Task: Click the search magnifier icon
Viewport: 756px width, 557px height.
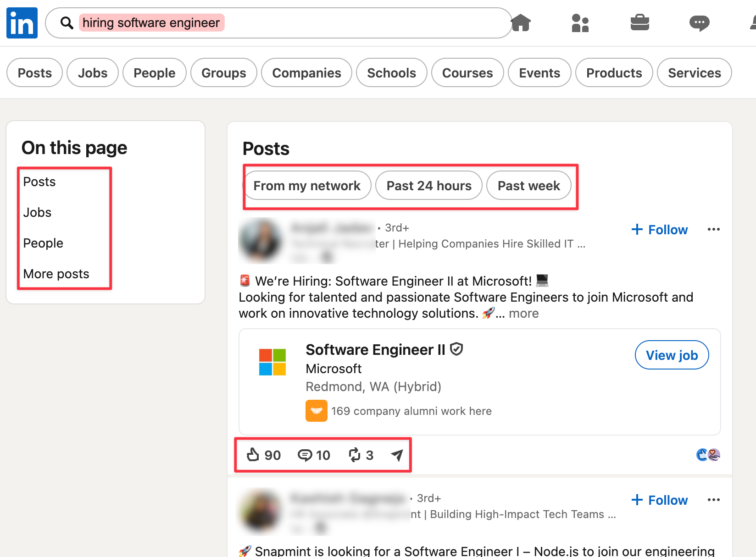Action: coord(67,23)
